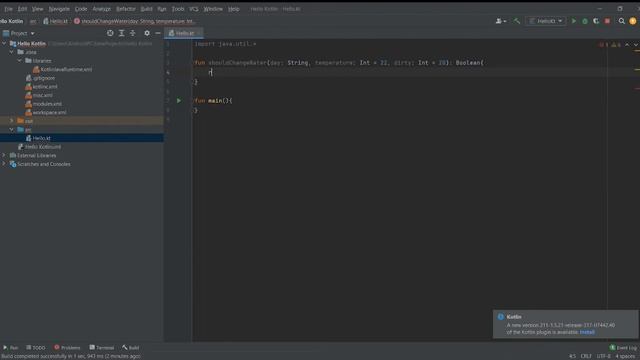Open the Build menu

click(x=147, y=9)
